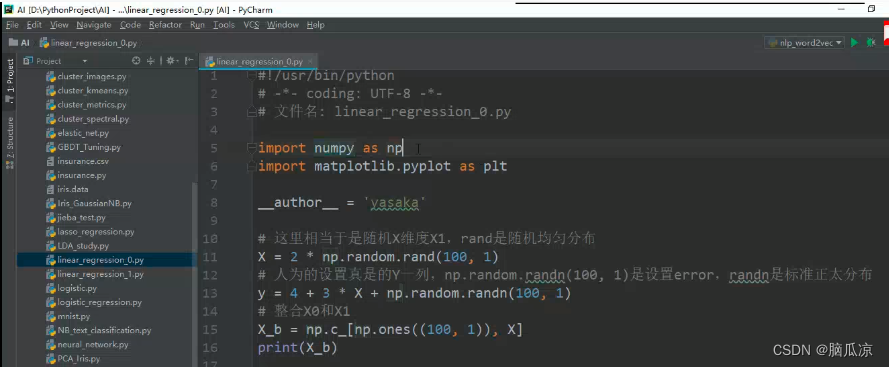The width and height of the screenshot is (889, 367).
Task: Open the Edit menu
Action: pos(34,25)
